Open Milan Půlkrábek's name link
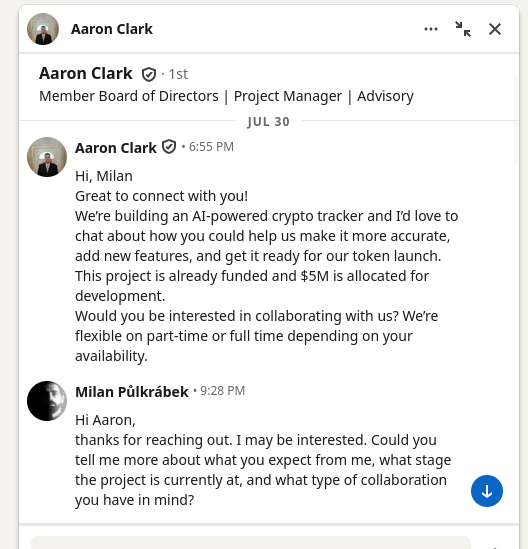Screen dimensions: 528x549 pos(132,392)
